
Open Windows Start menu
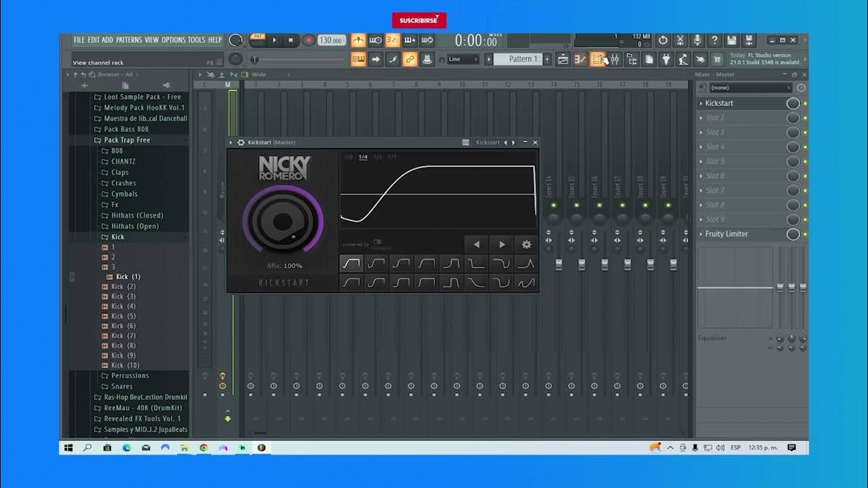coord(68,447)
